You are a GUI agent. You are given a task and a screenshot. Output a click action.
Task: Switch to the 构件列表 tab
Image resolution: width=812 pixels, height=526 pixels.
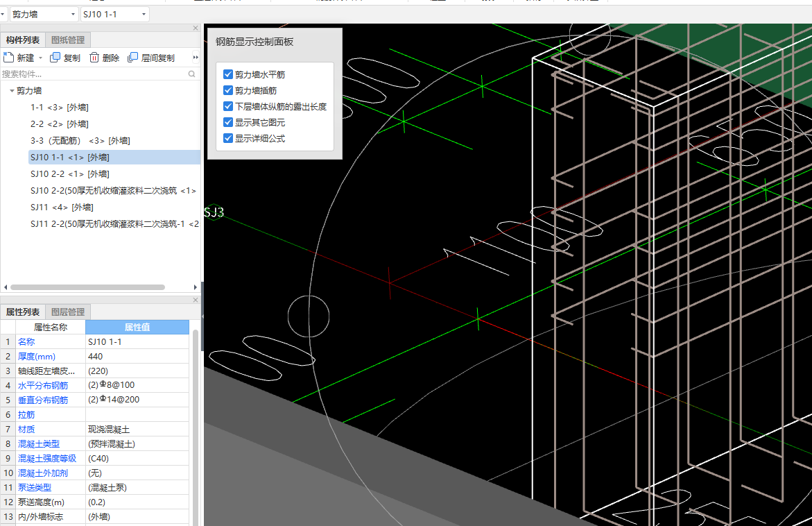(23, 40)
